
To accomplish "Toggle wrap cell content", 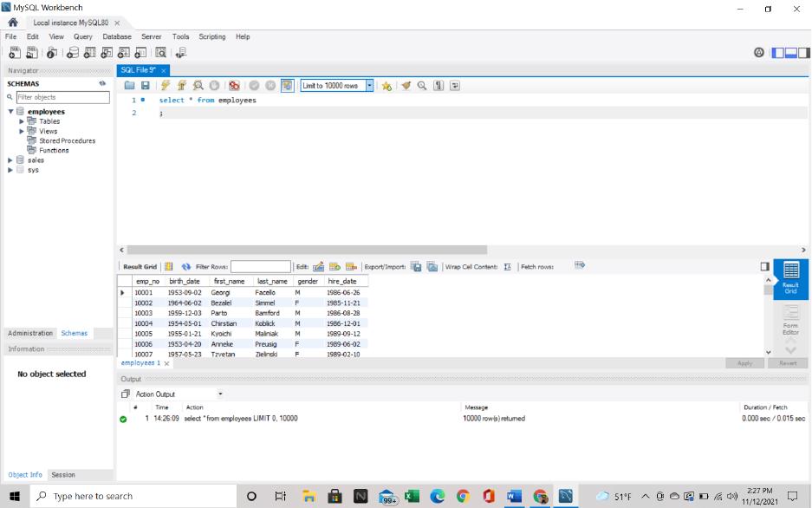I will [508, 267].
